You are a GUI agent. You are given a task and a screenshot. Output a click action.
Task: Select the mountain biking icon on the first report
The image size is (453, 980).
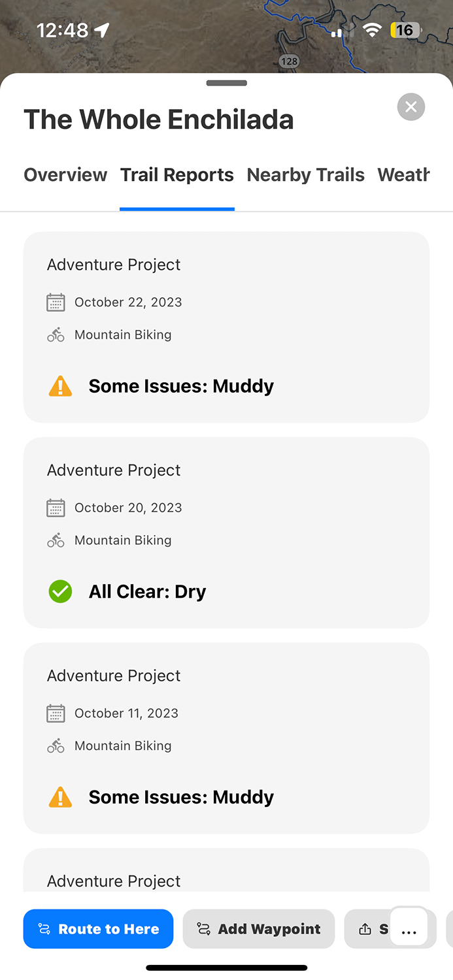click(x=56, y=334)
